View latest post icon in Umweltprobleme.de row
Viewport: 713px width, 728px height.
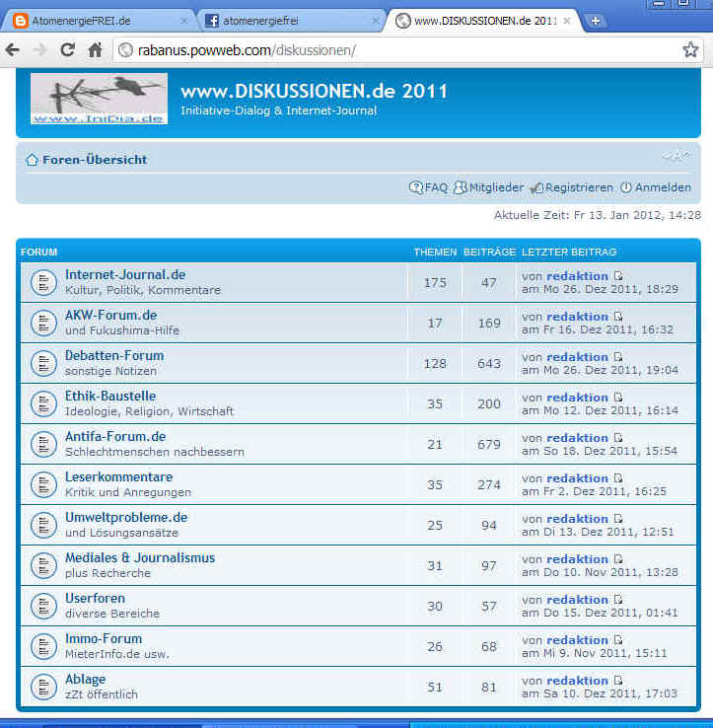coord(618,518)
